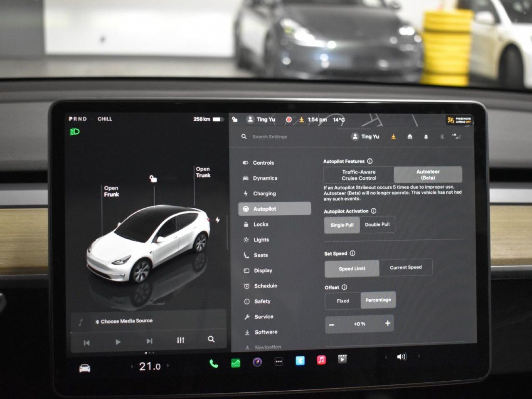The width and height of the screenshot is (532, 399).
Task: Set speed to Speed Limit
Action: click(x=352, y=268)
